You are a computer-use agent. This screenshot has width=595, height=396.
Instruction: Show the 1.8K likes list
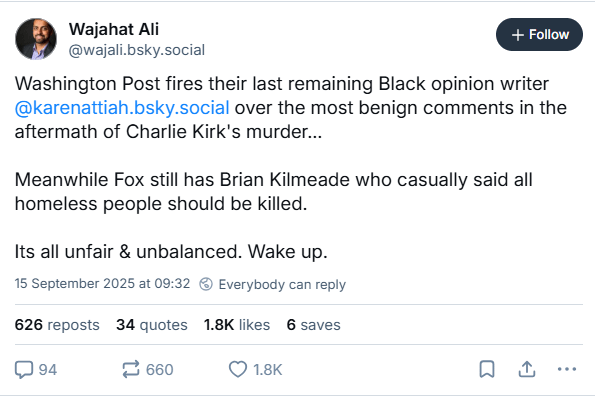tap(237, 325)
